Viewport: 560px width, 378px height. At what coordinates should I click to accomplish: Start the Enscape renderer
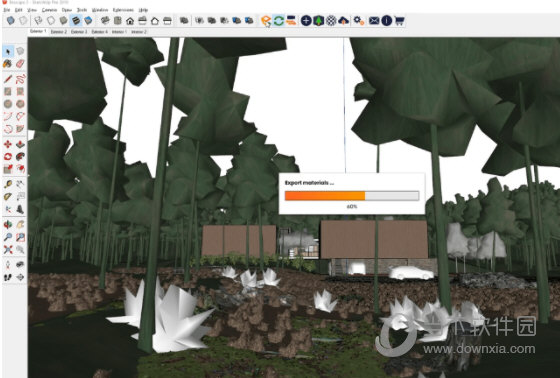266,21
